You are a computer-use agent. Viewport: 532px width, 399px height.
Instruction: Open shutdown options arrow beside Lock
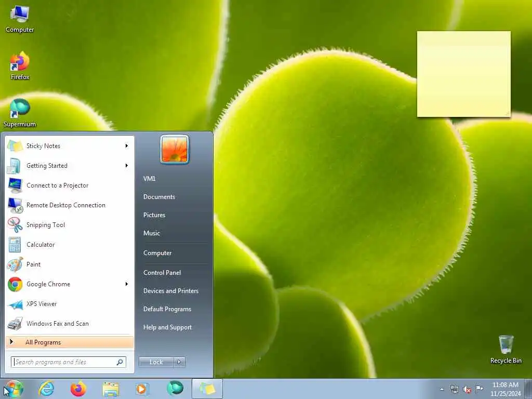179,362
